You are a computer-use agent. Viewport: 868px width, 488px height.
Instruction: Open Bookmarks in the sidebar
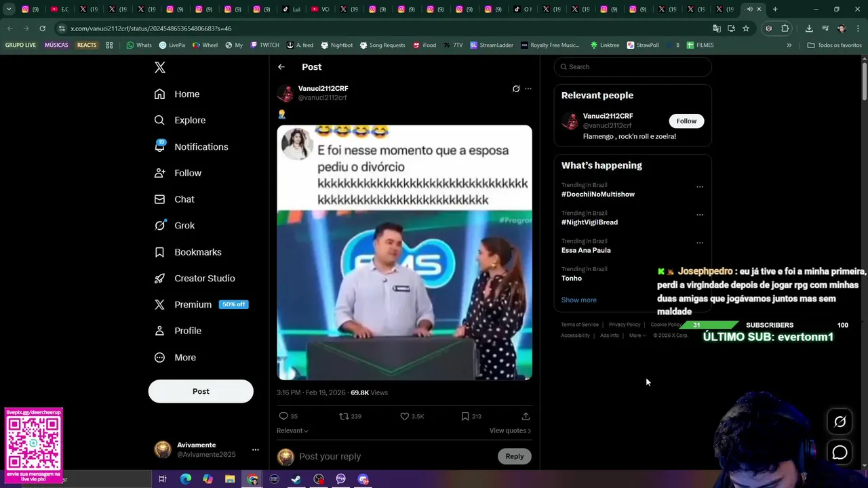[x=188, y=252]
